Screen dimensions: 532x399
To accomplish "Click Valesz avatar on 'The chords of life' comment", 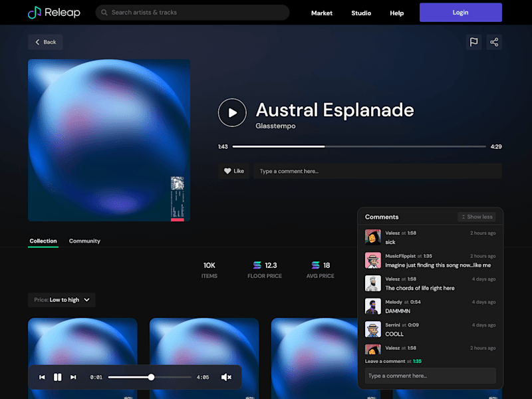I will click(x=373, y=283).
